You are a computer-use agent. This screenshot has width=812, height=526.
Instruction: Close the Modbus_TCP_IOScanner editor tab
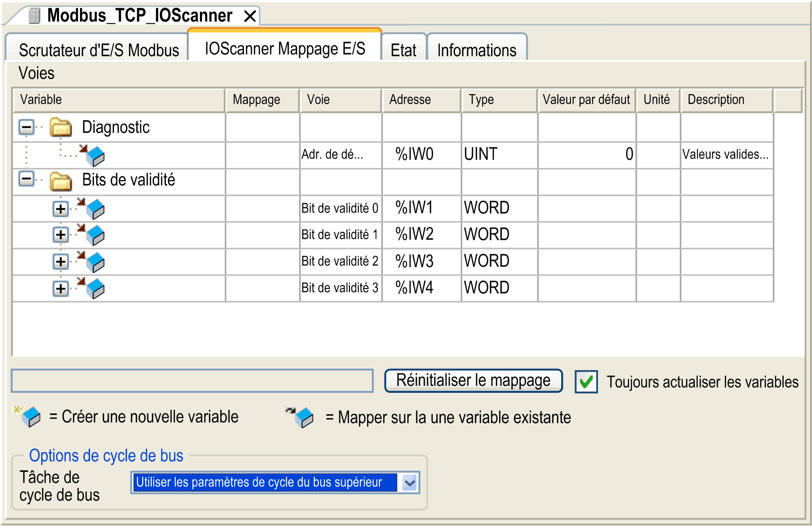(250, 16)
